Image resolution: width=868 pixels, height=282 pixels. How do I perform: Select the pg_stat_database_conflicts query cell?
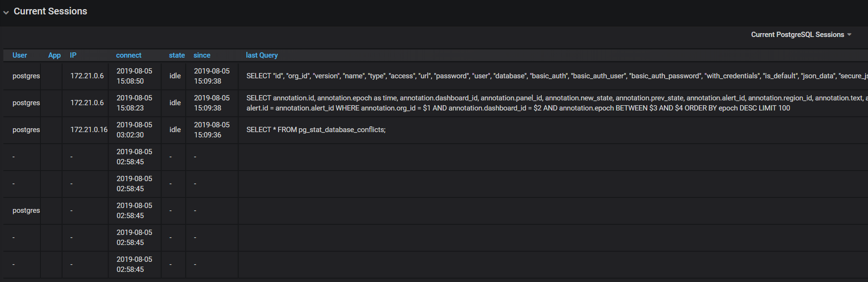316,130
